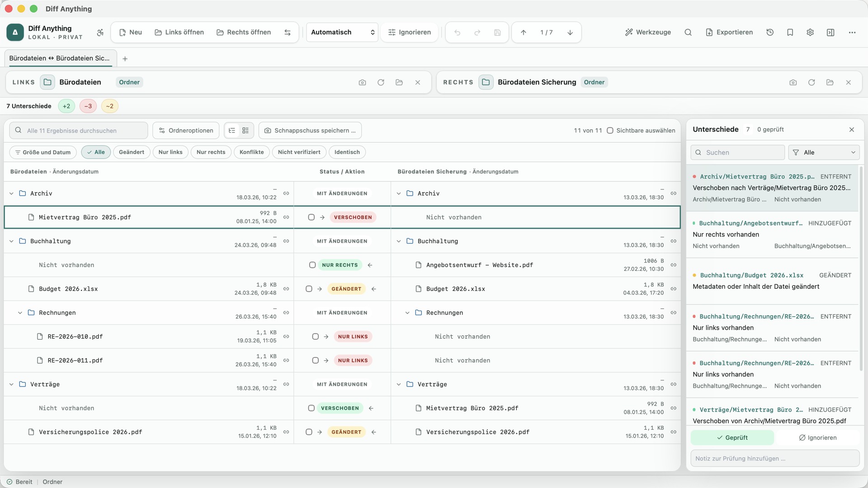Toggle the side panel layout icon
Image resolution: width=868 pixels, height=488 pixels.
click(x=830, y=32)
